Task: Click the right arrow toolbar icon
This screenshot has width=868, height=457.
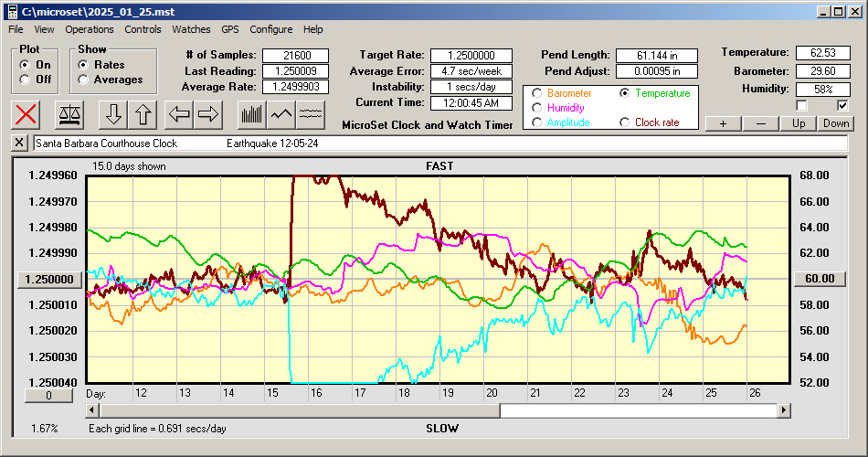Action: pyautogui.click(x=208, y=114)
